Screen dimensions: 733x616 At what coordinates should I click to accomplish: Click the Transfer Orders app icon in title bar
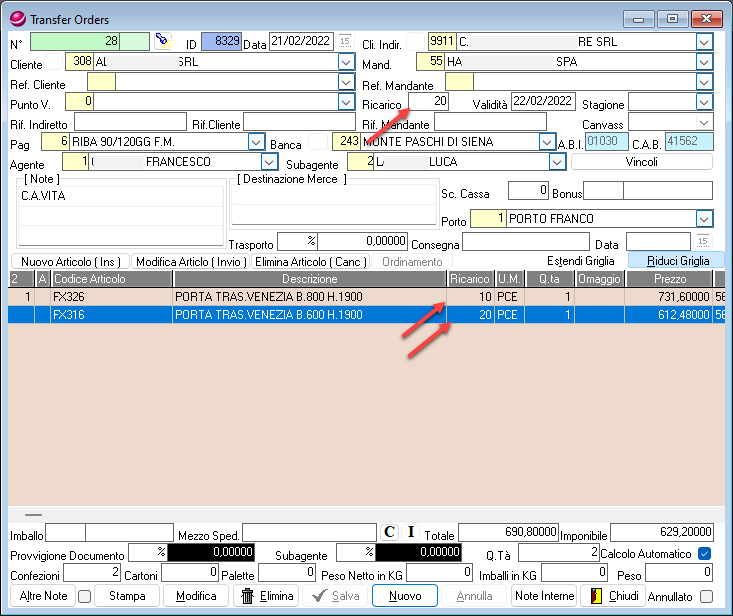[x=17, y=19]
